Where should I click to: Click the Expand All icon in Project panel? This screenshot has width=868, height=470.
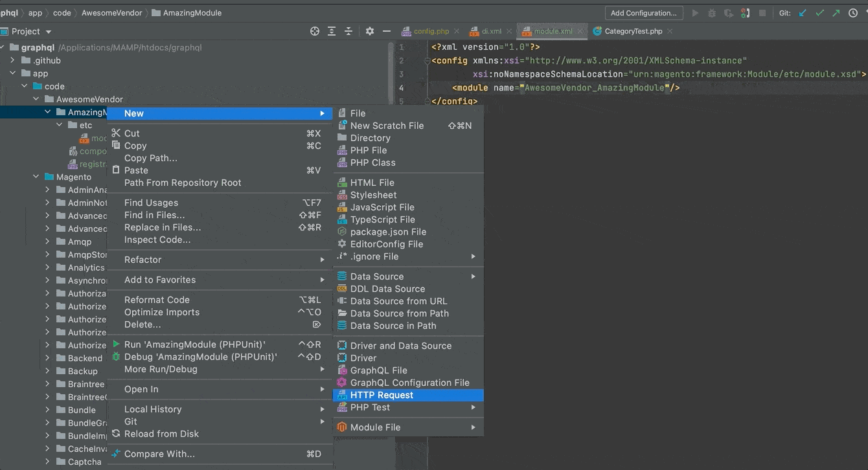coord(332,31)
